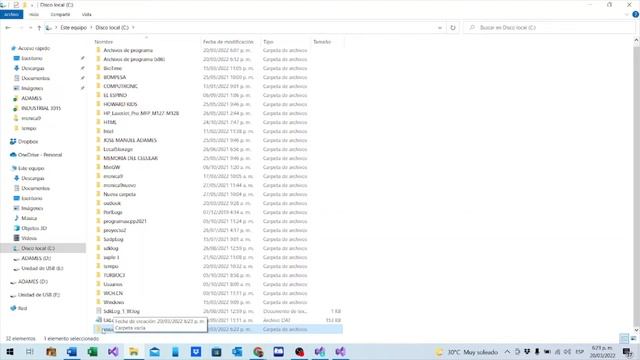
Task: Open Objetos 3D under Este equipo
Action: pyautogui.click(x=34, y=228)
